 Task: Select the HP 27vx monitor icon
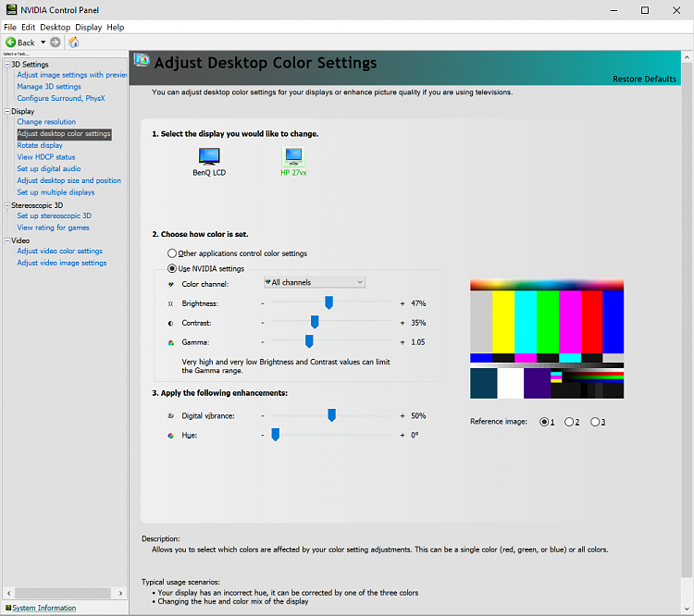click(x=293, y=156)
